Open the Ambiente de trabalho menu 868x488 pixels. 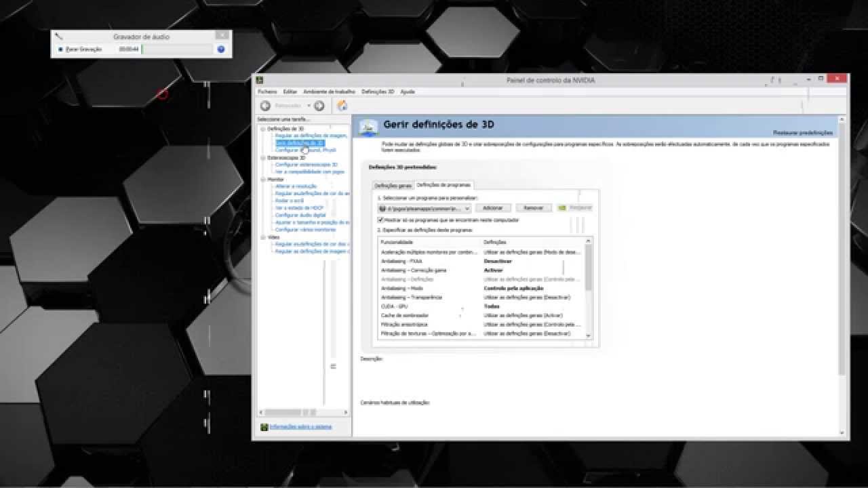click(x=330, y=91)
